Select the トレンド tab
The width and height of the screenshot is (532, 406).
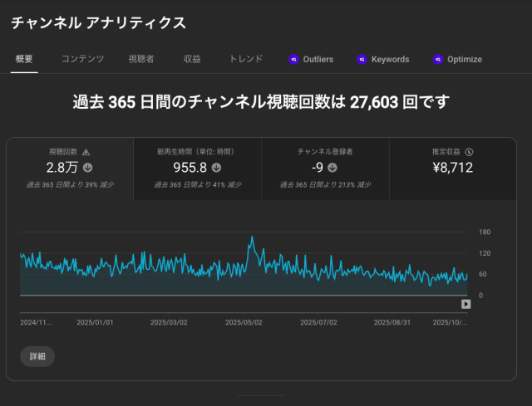[x=246, y=59]
